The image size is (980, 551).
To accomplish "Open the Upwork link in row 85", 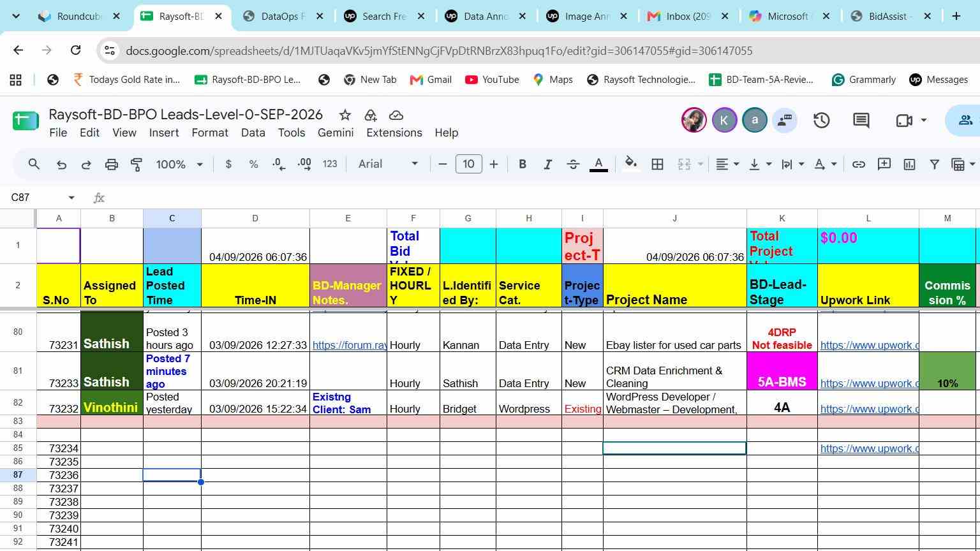I will point(869,448).
